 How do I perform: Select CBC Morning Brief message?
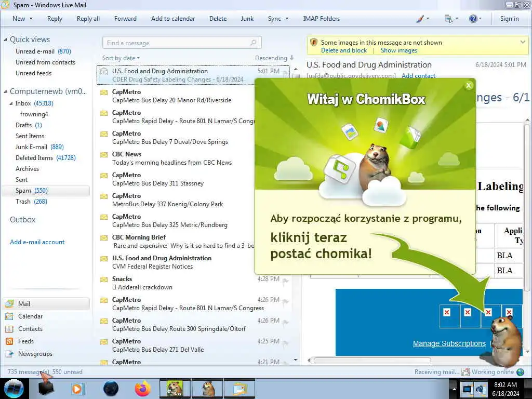(x=177, y=241)
